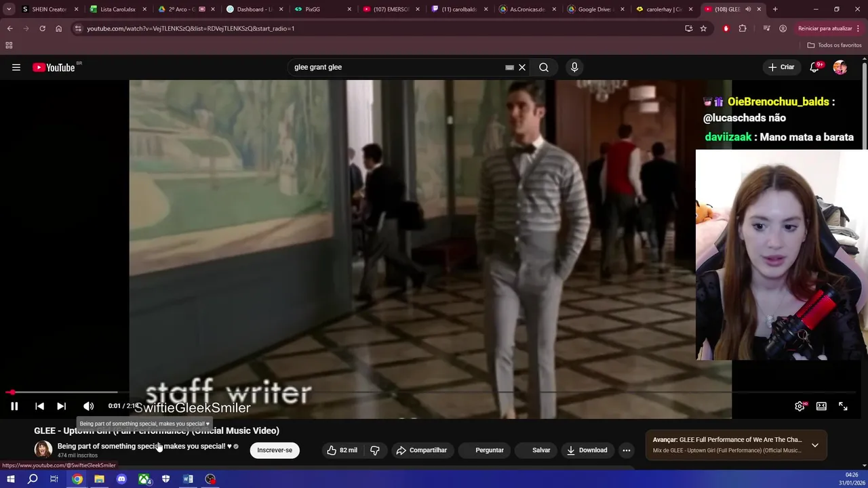This screenshot has width=868, height=488.
Task: Open a new browser tab with plus
Action: (775, 9)
